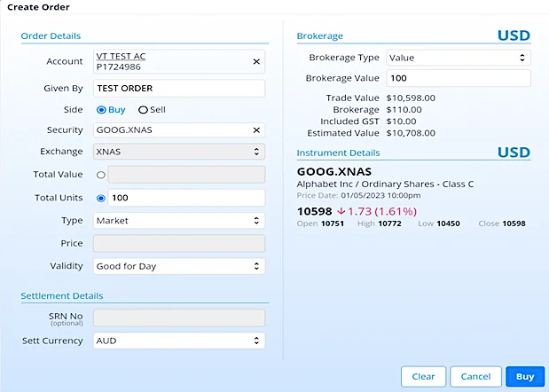Select the Buy side radio button
The image size is (549, 392).
(x=101, y=110)
